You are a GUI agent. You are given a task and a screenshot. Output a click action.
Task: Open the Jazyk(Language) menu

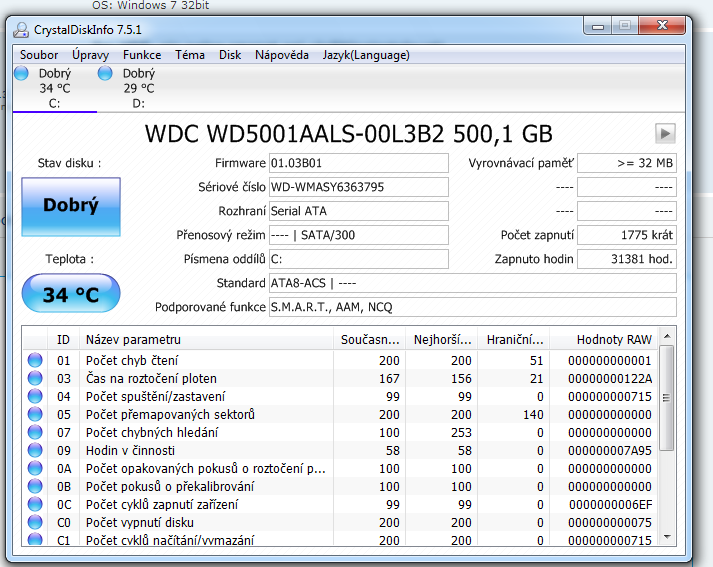366,55
